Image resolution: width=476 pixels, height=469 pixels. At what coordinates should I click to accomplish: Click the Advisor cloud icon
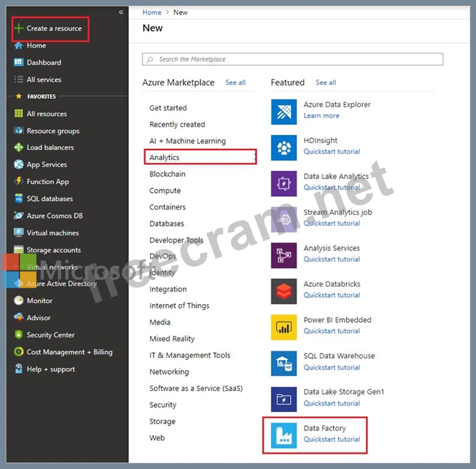click(x=18, y=318)
